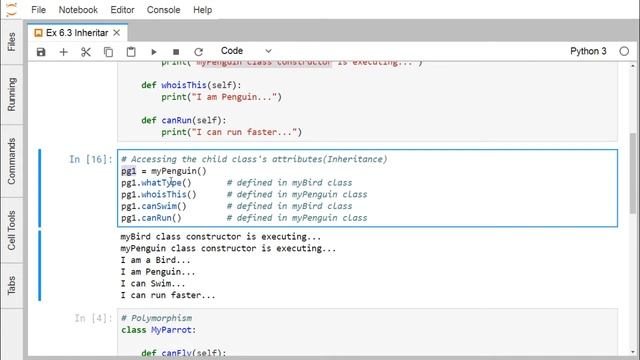Click the notebook icon on the tab
The height and width of the screenshot is (360, 640).
pyautogui.click(x=38, y=33)
